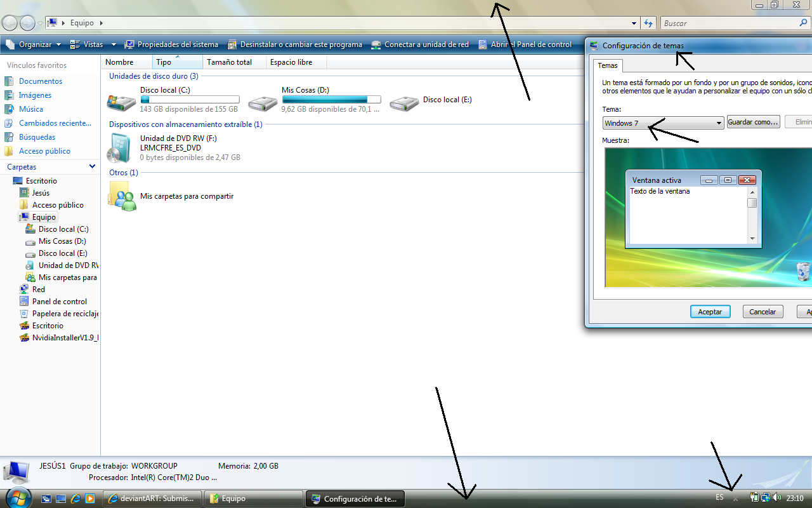The height and width of the screenshot is (508, 812).
Task: Open recent pages dropdown arrow
Action: point(40,23)
